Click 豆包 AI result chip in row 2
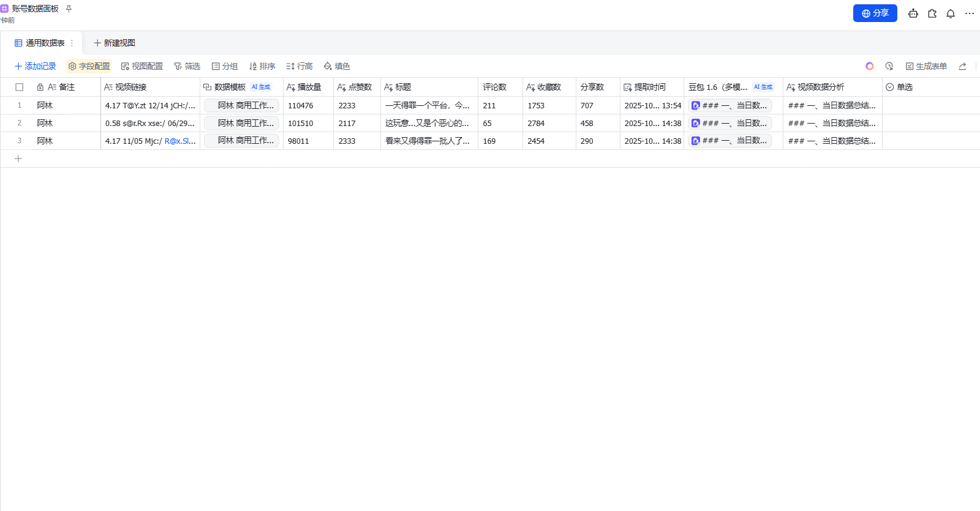Image resolution: width=980 pixels, height=511 pixels. coord(729,123)
